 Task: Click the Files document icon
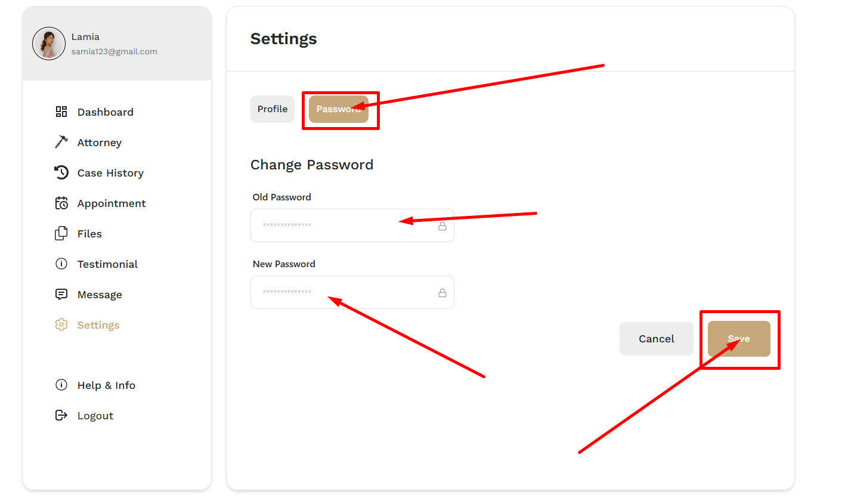tap(61, 233)
